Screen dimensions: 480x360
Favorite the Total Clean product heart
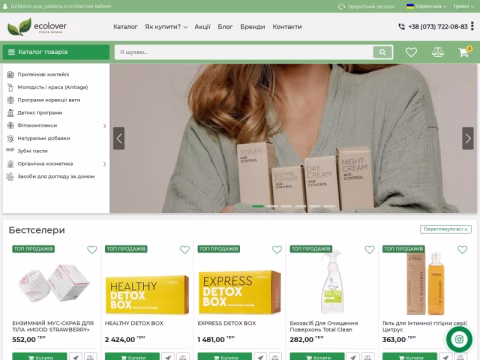pos(370,250)
